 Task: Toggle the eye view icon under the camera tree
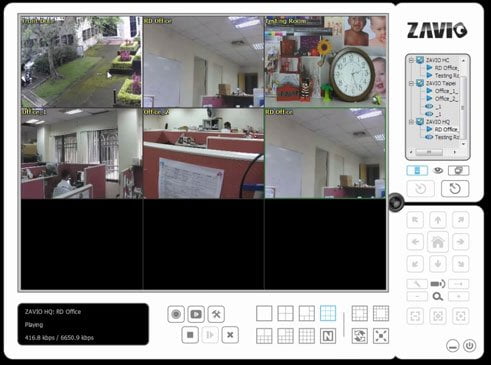click(x=438, y=171)
